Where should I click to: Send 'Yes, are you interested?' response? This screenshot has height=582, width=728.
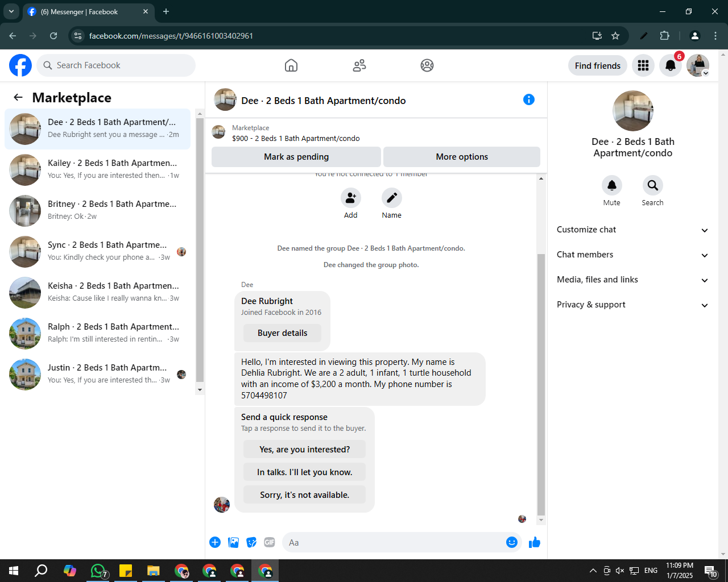[304, 450]
